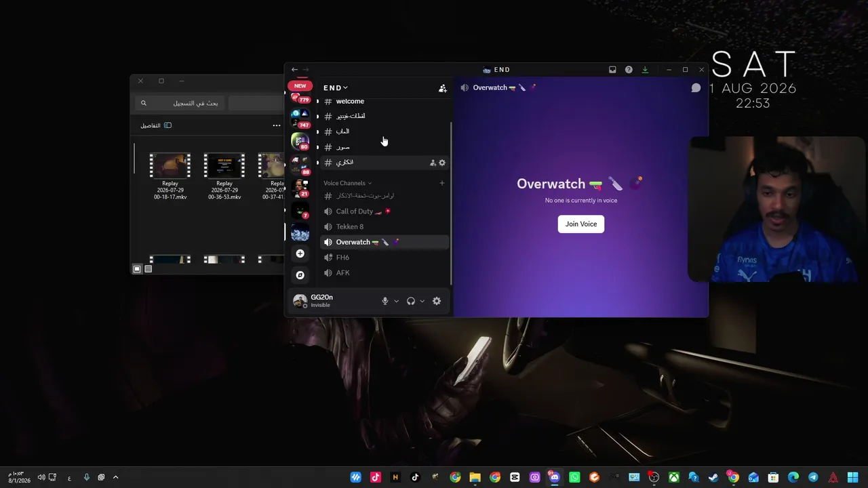Collapse the Voice Channels category

coord(347,183)
